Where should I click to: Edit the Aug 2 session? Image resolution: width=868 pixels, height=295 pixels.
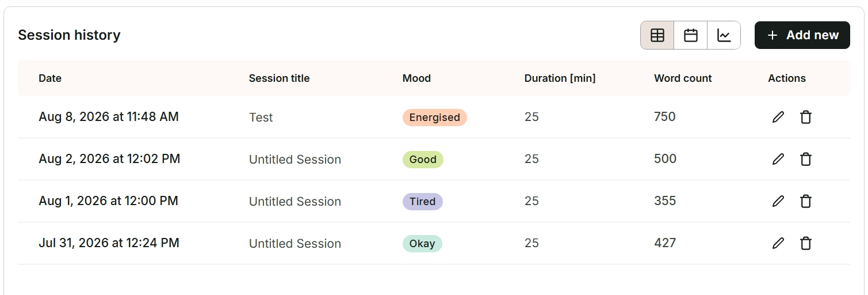(x=778, y=159)
